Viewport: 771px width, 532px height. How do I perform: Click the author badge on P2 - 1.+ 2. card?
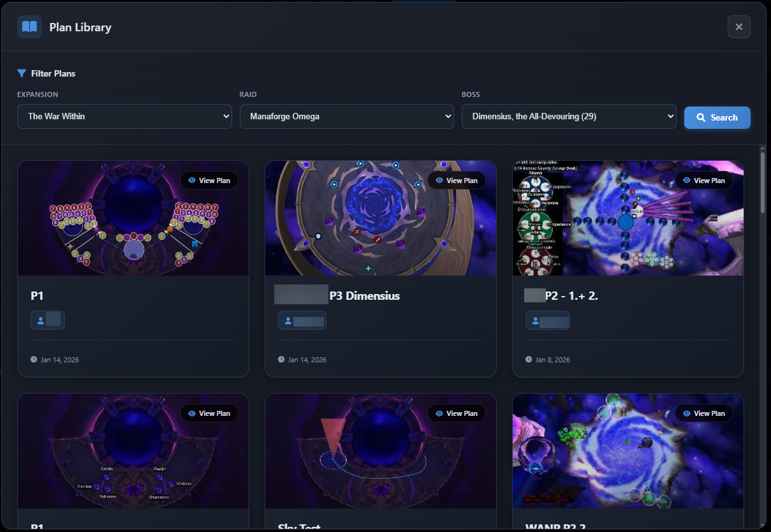tap(547, 320)
